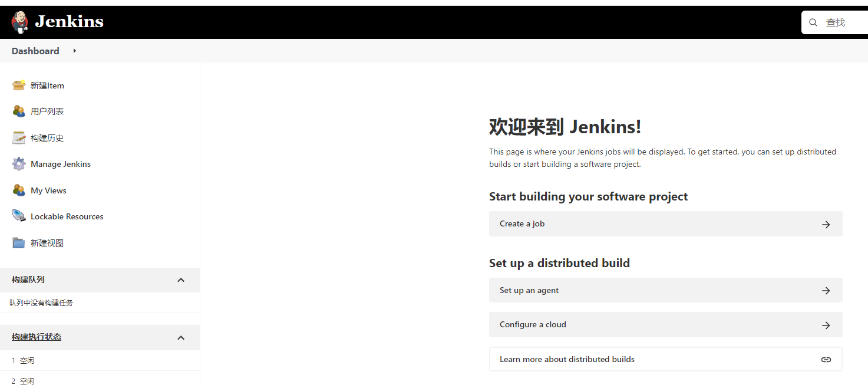Image resolution: width=868 pixels, height=388 pixels.
Task: Click the 构建历史 notepad icon
Action: tap(19, 138)
